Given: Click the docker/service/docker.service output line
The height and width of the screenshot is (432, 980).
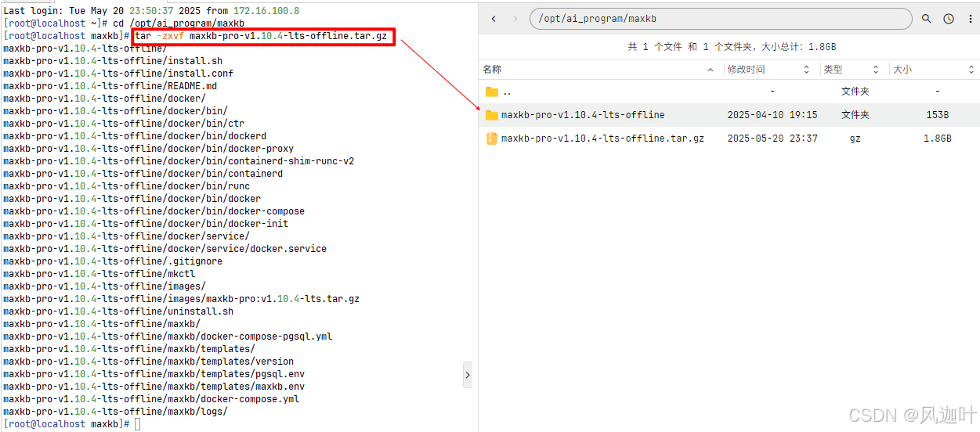Looking at the screenshot, I should coord(165,249).
